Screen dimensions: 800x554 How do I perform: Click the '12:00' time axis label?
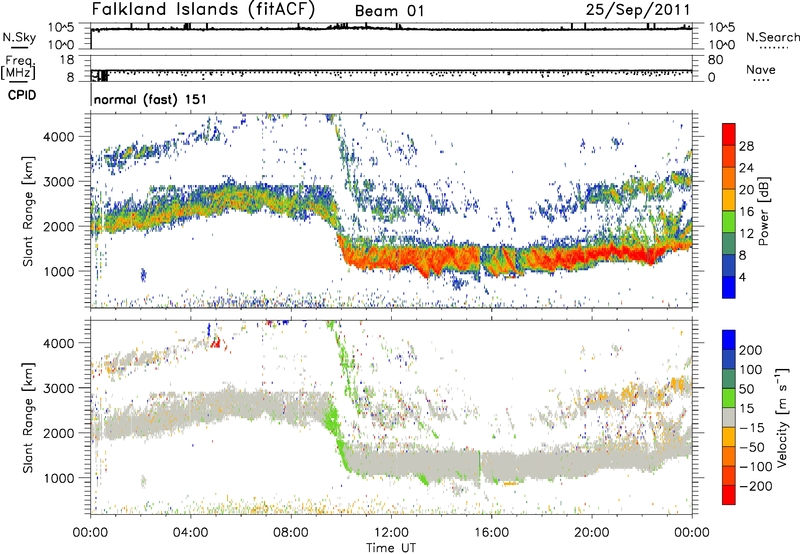(x=391, y=533)
